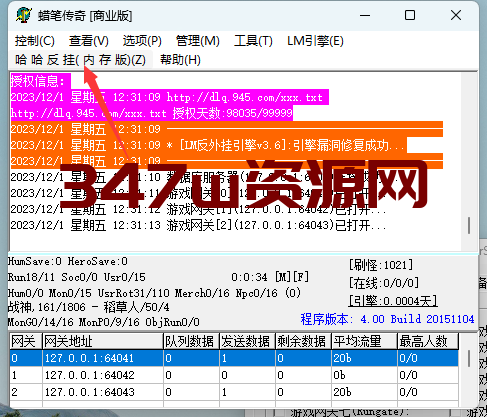The height and width of the screenshot is (417, 487).
Task: Click the 20b traffic cell of gateway 2
Action: click(364, 392)
